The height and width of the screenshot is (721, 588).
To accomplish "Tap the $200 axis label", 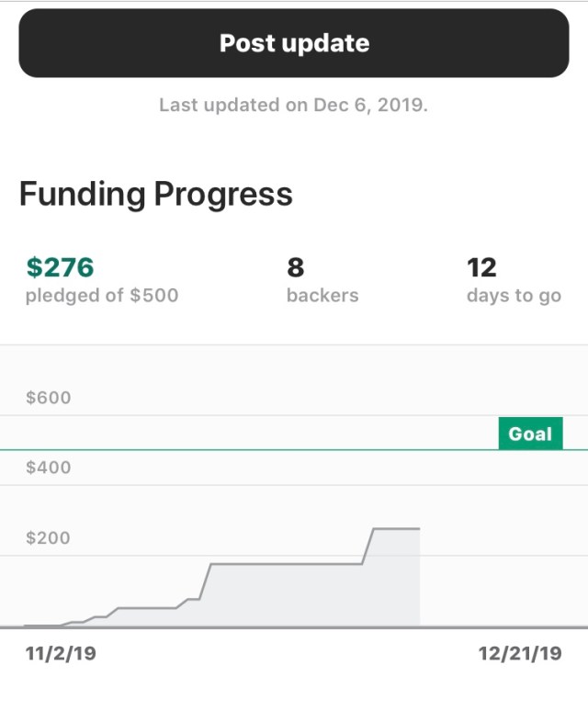I will (48, 537).
